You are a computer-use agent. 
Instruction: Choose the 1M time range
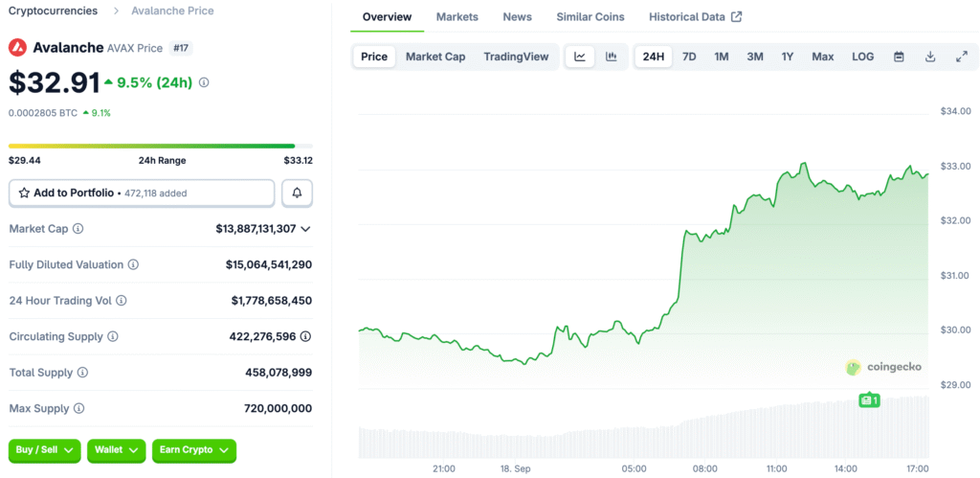(x=722, y=57)
